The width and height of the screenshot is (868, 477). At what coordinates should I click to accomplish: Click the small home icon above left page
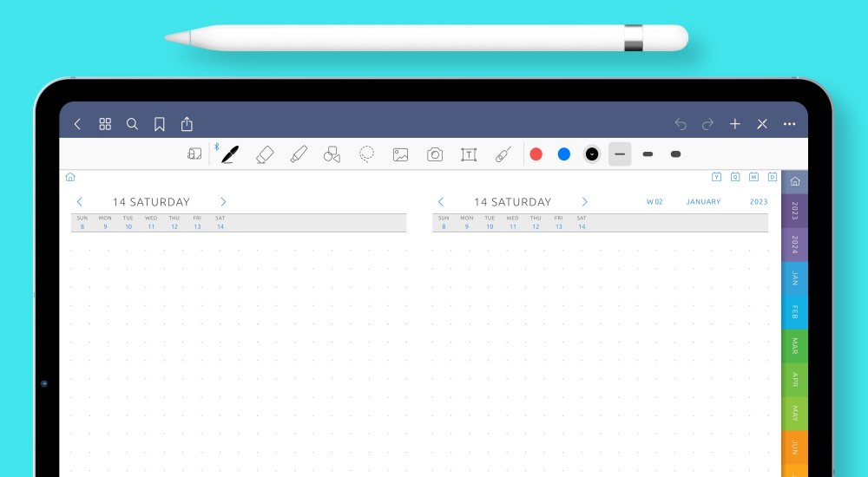tap(70, 177)
